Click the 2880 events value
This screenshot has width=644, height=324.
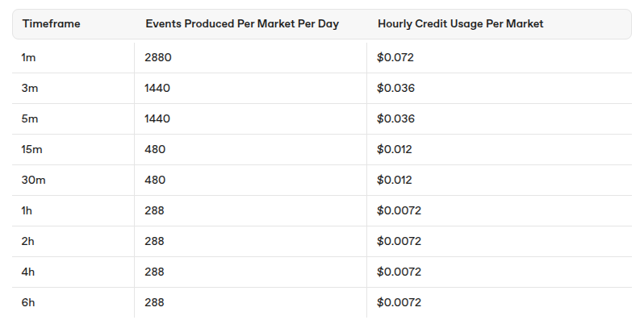(x=159, y=58)
